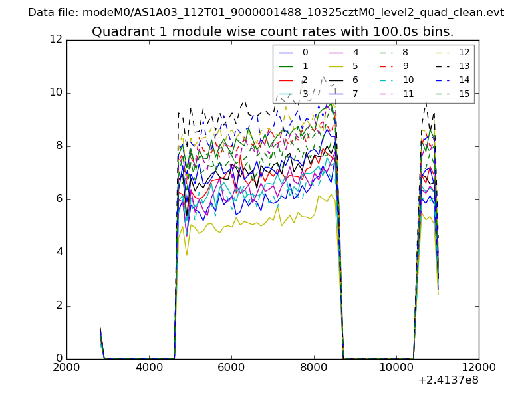
Task: Click the Data file path text at the top
Action: pyautogui.click(x=266, y=12)
